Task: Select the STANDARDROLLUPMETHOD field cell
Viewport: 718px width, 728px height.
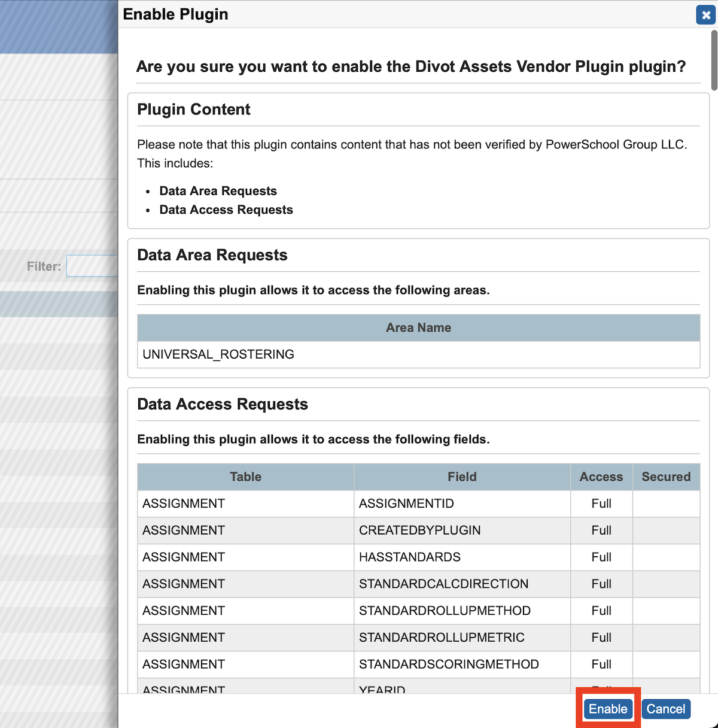Action: coord(445,611)
